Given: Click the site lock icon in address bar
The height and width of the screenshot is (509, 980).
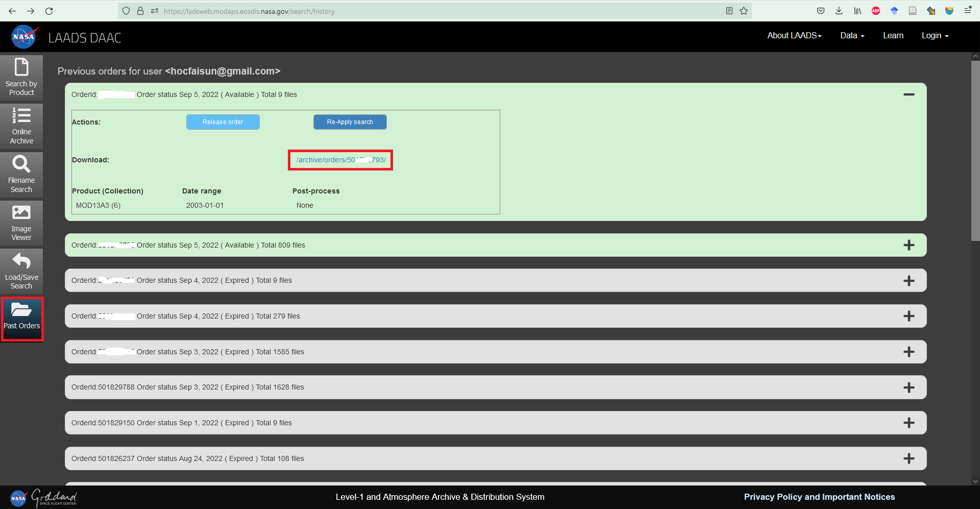Looking at the screenshot, I should coord(140,11).
